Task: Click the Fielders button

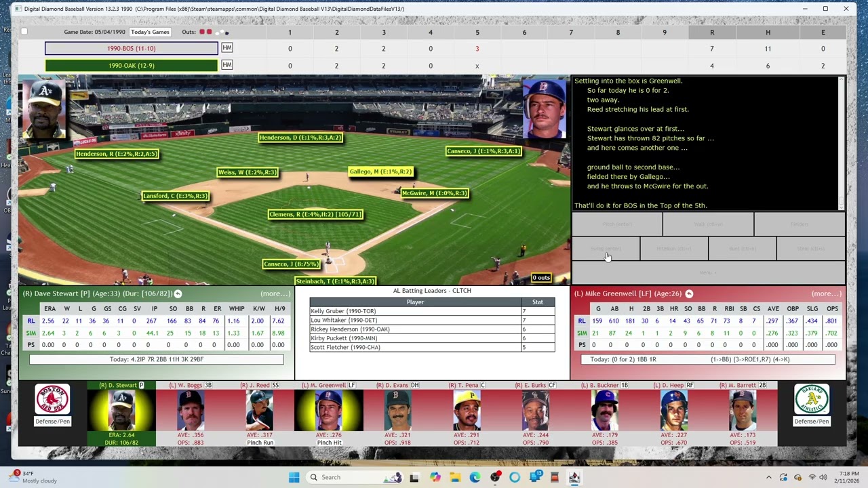Action: [800, 224]
